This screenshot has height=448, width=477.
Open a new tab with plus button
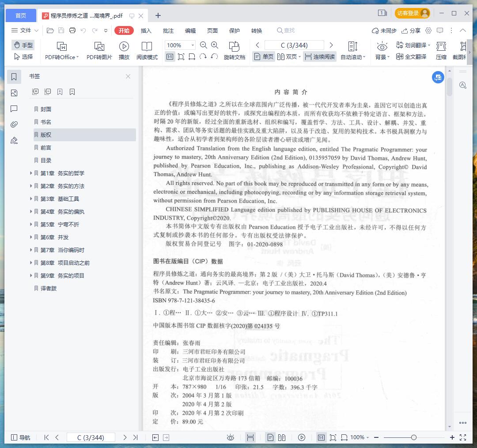(158, 15)
